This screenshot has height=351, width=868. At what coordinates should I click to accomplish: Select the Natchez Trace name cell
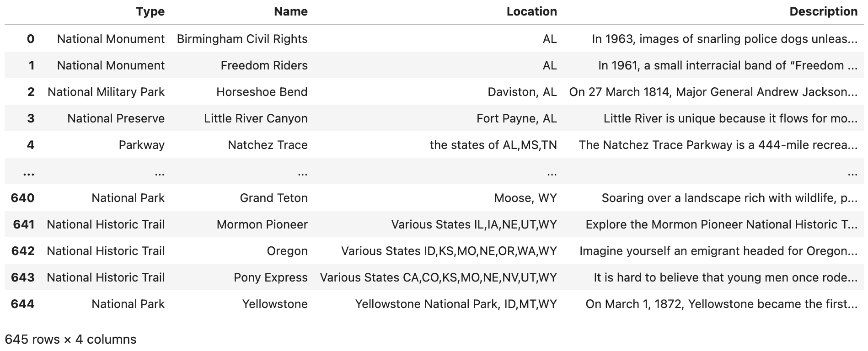coord(268,145)
